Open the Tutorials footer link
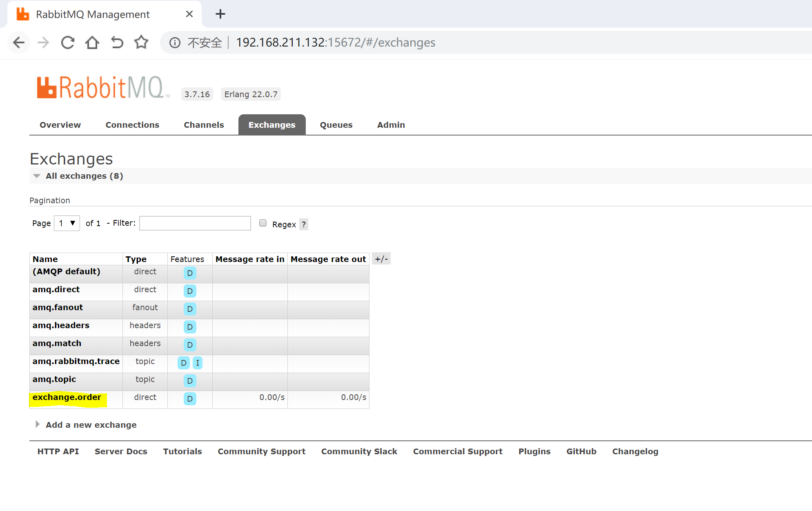 (182, 451)
